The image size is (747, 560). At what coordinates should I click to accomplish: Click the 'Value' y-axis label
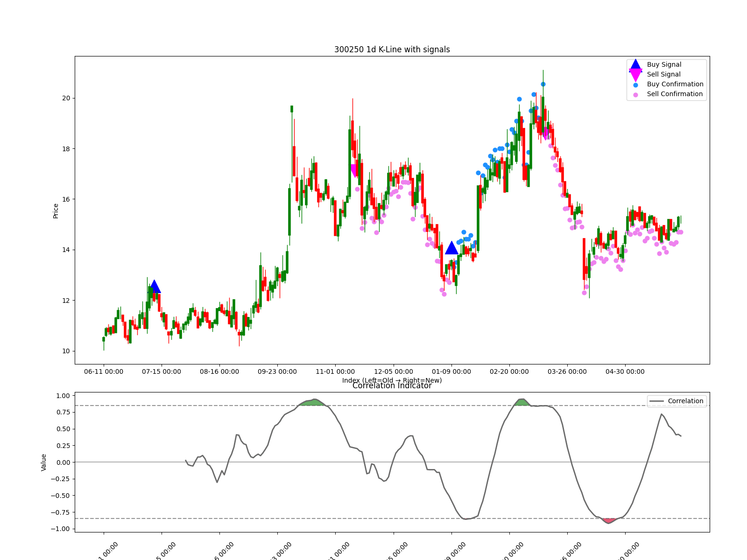click(x=44, y=462)
